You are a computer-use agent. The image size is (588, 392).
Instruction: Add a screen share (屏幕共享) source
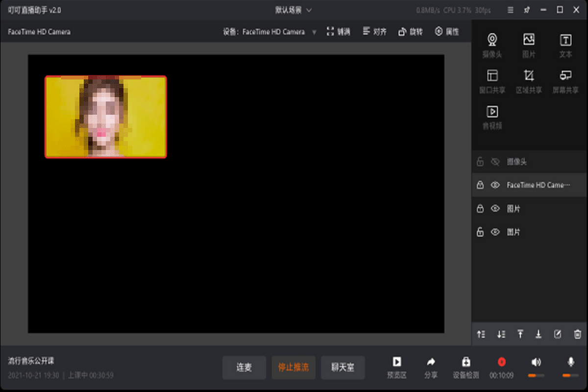(565, 81)
